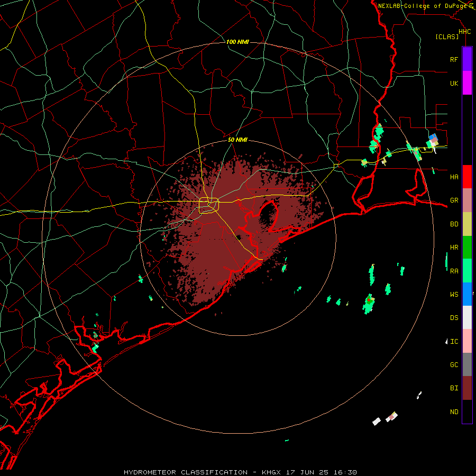Image resolution: width=476 pixels, height=476 pixels.
Task: Click the "HA" legend label
Action: point(454,177)
